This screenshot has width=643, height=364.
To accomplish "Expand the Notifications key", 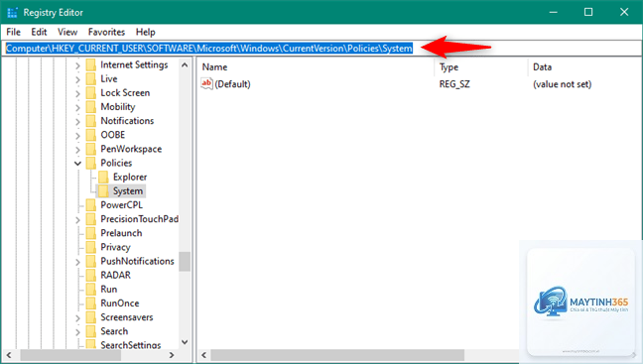I will tap(77, 121).
